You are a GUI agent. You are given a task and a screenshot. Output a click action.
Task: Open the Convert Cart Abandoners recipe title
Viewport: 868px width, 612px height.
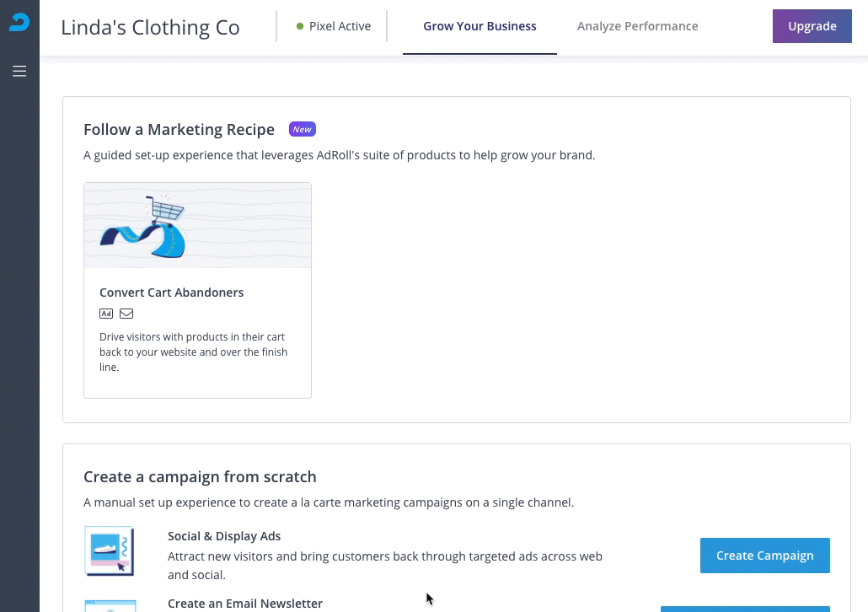(171, 293)
